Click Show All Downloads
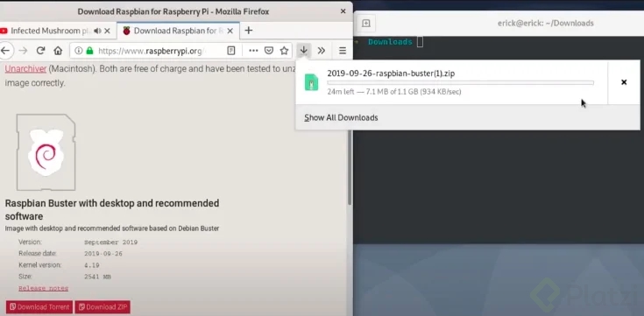The image size is (644, 316). (341, 118)
